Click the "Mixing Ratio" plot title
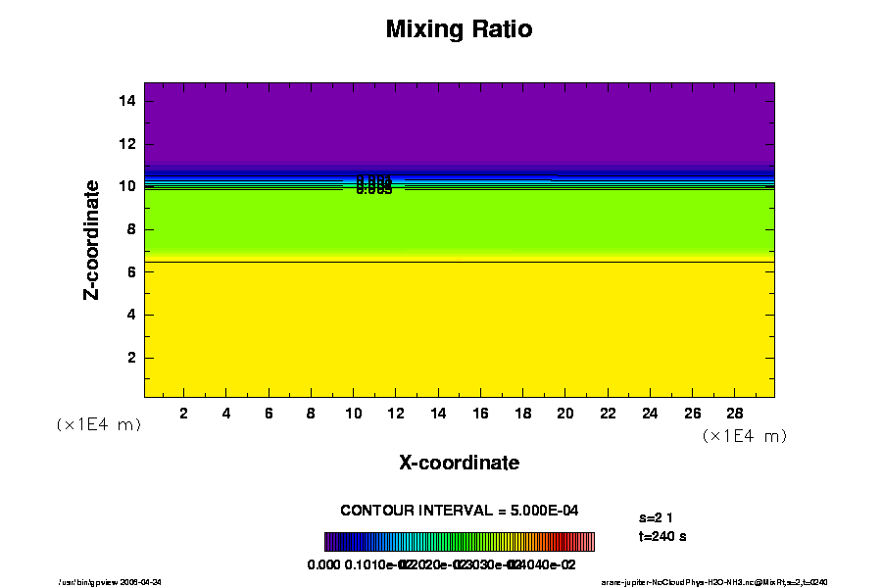 pos(459,29)
